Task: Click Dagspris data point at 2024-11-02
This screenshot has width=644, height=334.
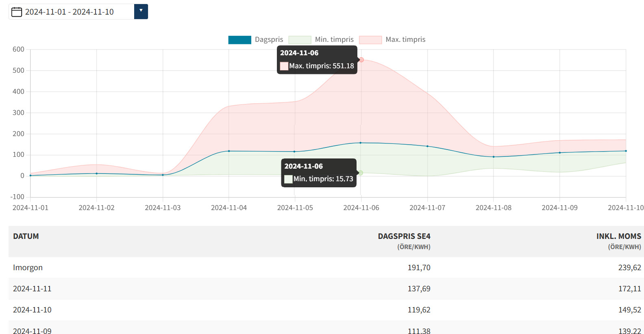Action: tap(97, 174)
